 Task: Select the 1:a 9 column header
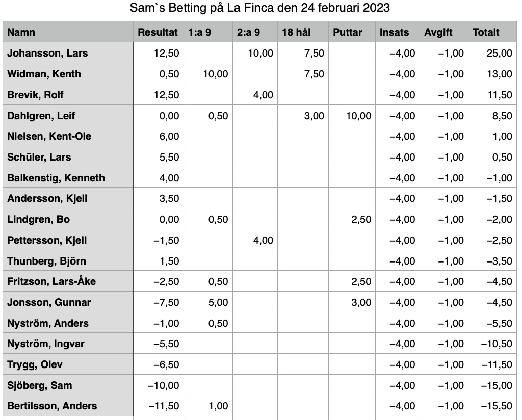point(208,32)
